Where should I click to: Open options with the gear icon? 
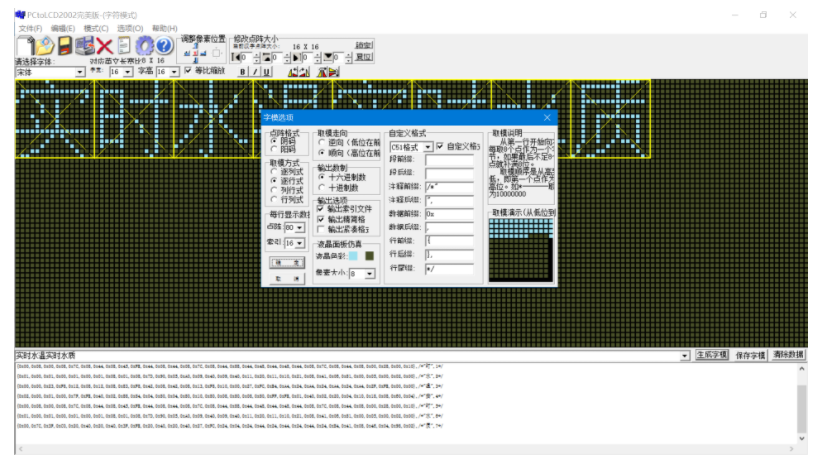[144, 46]
